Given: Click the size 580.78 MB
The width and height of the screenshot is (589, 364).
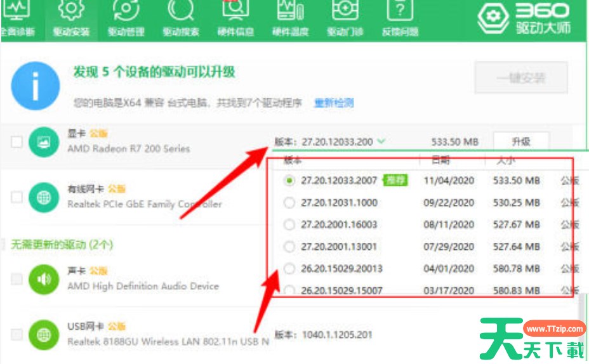Looking at the screenshot, I should [x=517, y=269].
